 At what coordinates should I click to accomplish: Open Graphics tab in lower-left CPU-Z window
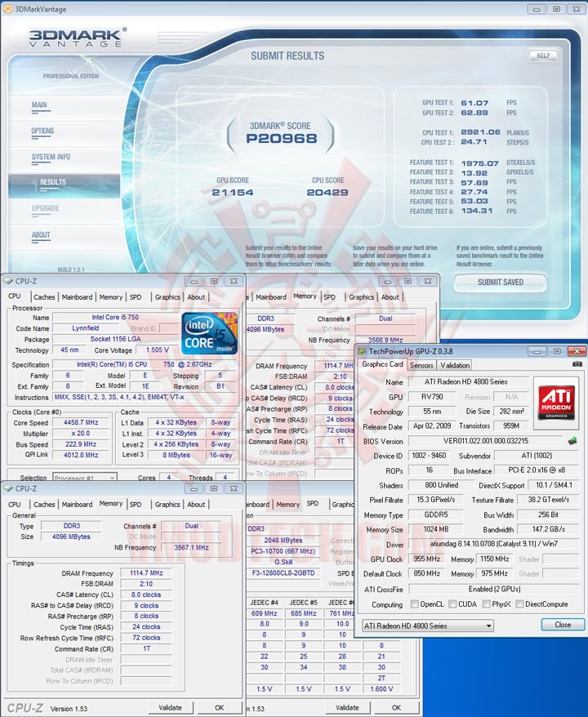(x=167, y=505)
